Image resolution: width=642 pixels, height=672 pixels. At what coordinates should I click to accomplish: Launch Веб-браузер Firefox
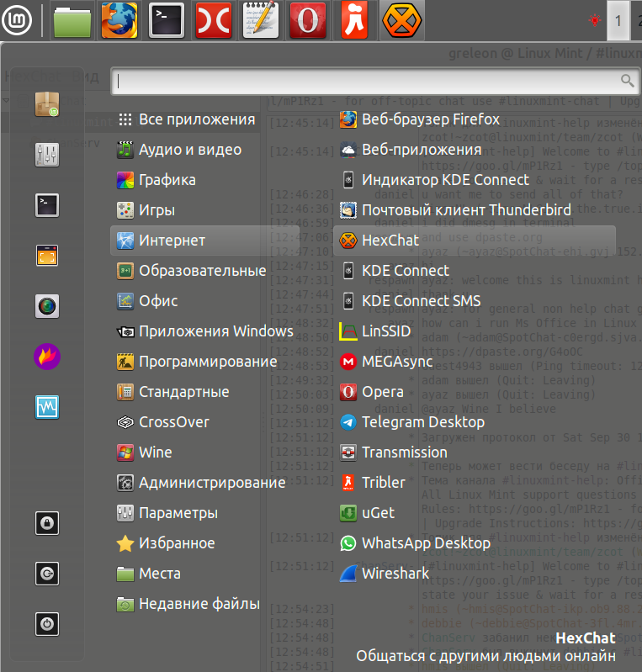click(x=475, y=119)
